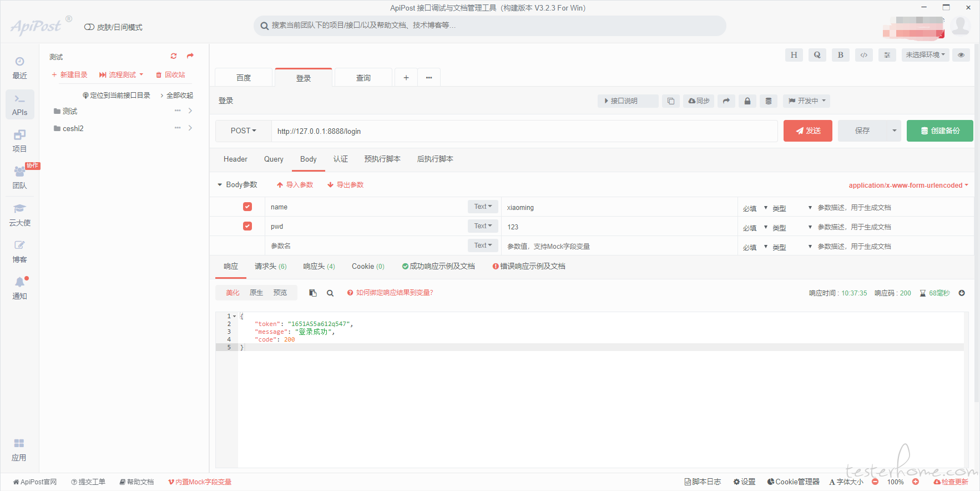Uncheck the name parameter checkbox
The width and height of the screenshot is (980, 491).
tap(247, 207)
